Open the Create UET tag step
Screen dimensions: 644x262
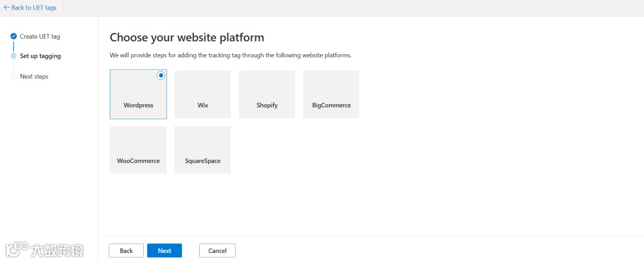click(40, 36)
